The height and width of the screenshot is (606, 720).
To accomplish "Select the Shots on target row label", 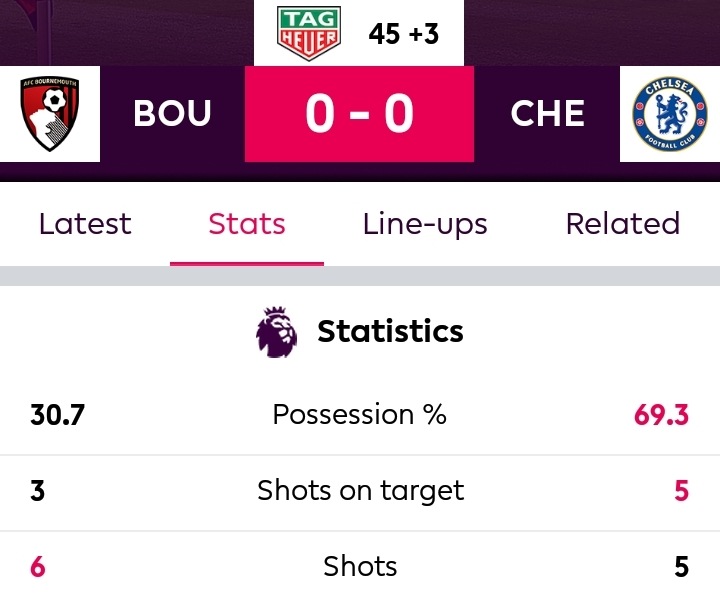I will click(x=360, y=491).
